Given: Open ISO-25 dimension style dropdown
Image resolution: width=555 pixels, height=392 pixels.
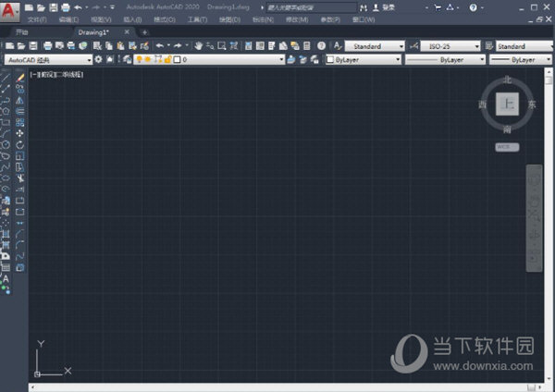Looking at the screenshot, I should (450, 46).
